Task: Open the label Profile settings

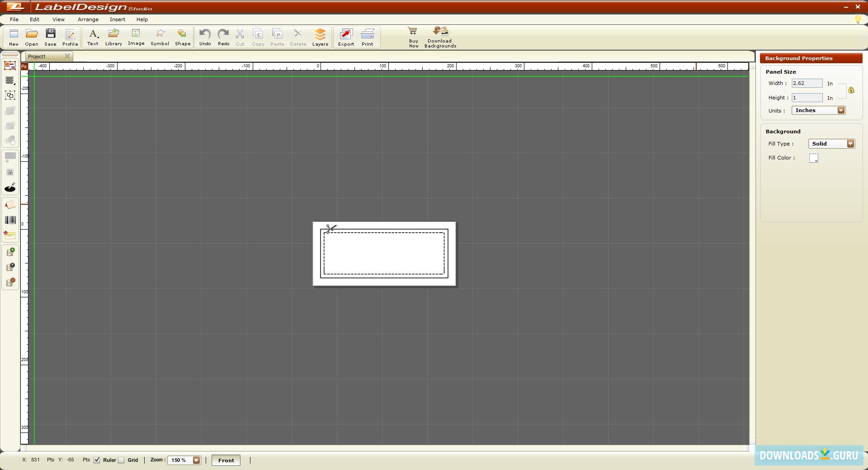Action: tap(70, 37)
